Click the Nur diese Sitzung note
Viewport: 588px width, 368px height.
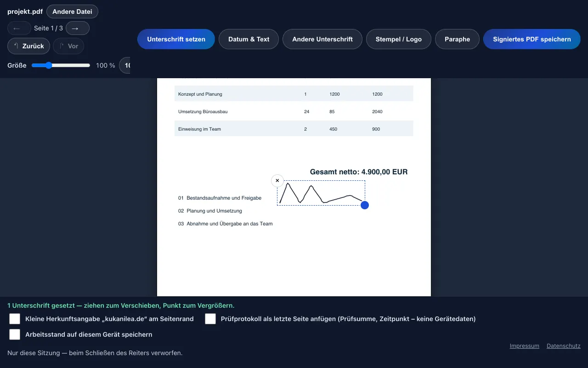(x=95, y=353)
